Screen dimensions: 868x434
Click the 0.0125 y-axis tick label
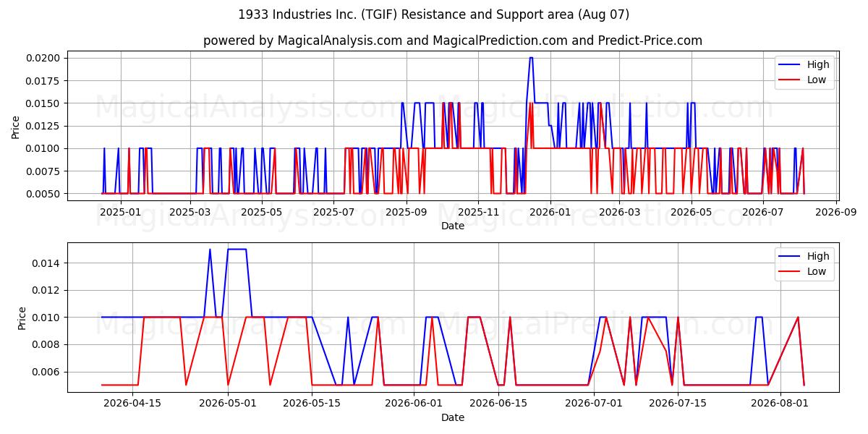(x=45, y=126)
